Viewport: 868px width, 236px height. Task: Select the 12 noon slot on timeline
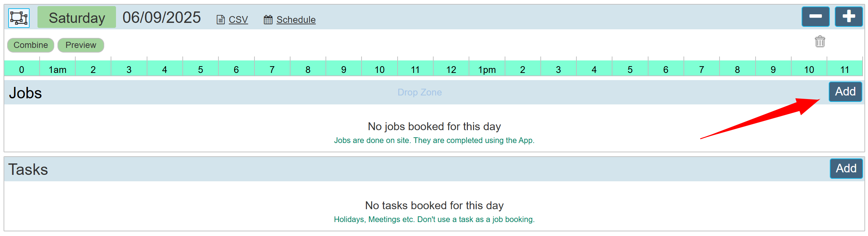click(x=451, y=69)
